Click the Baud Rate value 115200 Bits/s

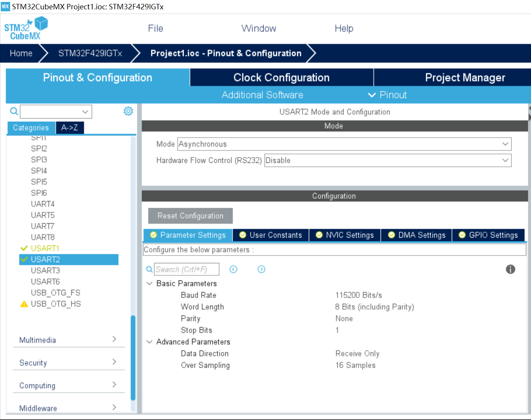(359, 295)
